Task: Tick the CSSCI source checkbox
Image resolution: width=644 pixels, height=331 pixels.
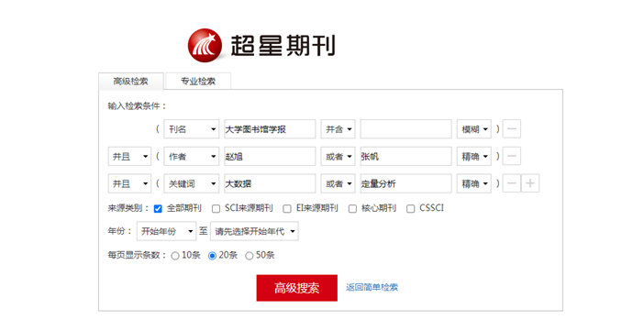Action: (x=410, y=209)
